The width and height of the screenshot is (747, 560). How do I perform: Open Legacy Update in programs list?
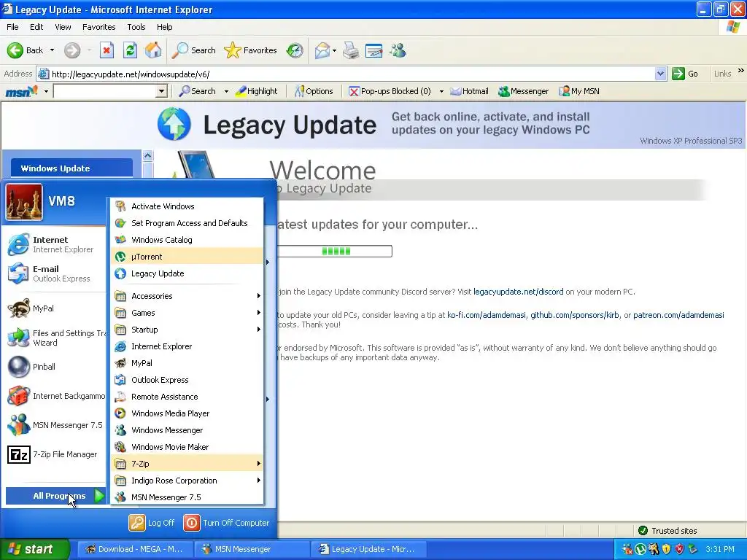[x=187, y=273]
